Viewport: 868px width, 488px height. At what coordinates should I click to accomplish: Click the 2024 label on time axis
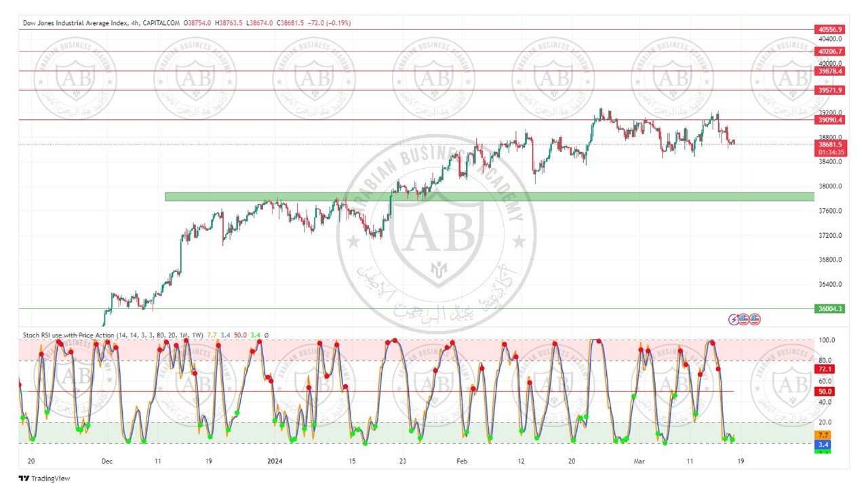point(273,460)
